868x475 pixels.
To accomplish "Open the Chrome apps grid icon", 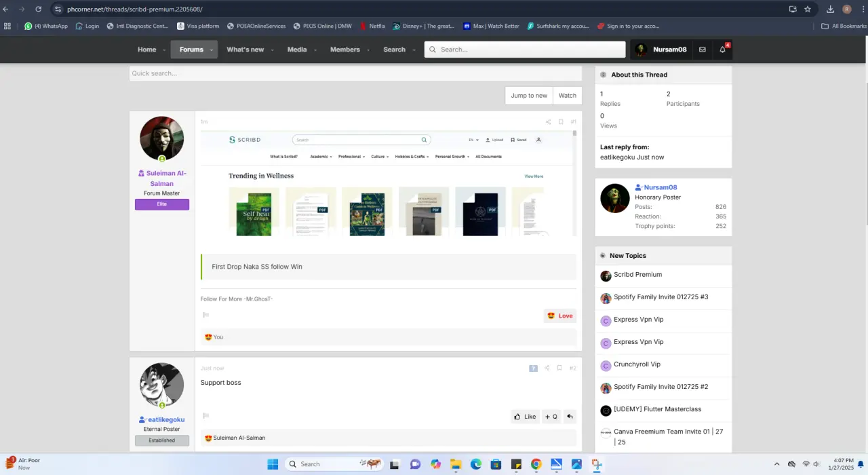I will 7,26.
